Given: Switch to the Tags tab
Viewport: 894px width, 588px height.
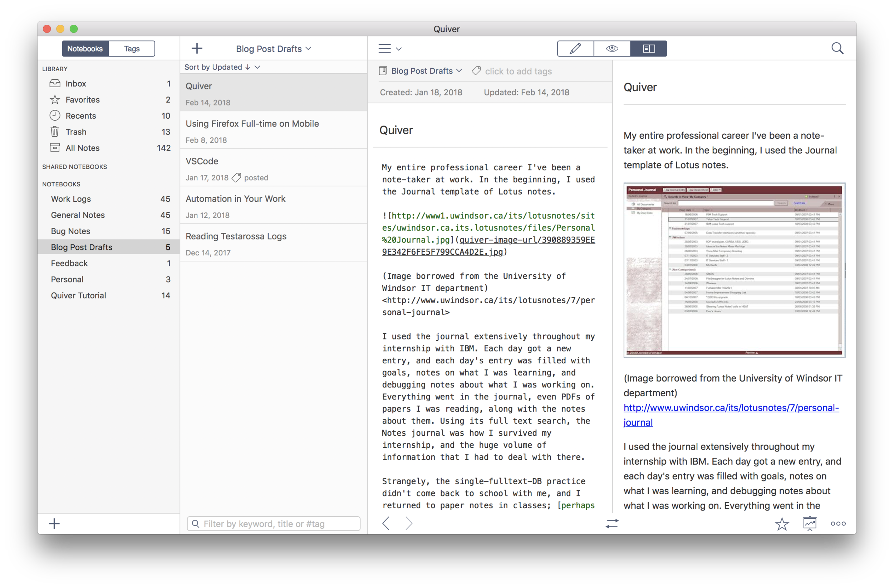Looking at the screenshot, I should pyautogui.click(x=132, y=49).
